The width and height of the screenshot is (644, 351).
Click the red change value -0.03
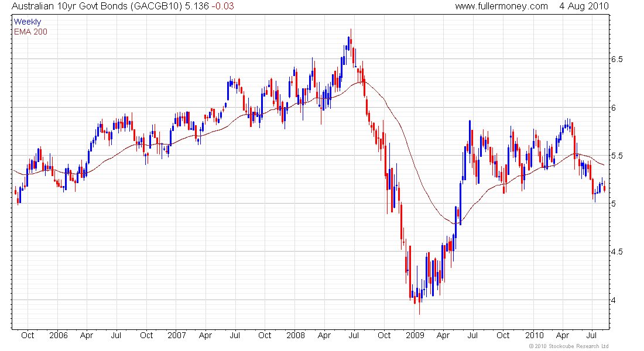(222, 6)
